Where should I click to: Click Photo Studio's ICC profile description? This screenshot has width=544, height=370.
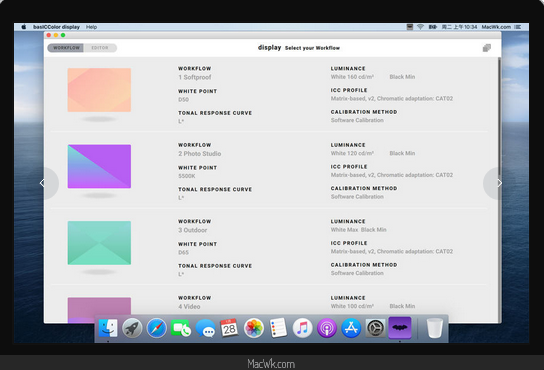pos(392,175)
